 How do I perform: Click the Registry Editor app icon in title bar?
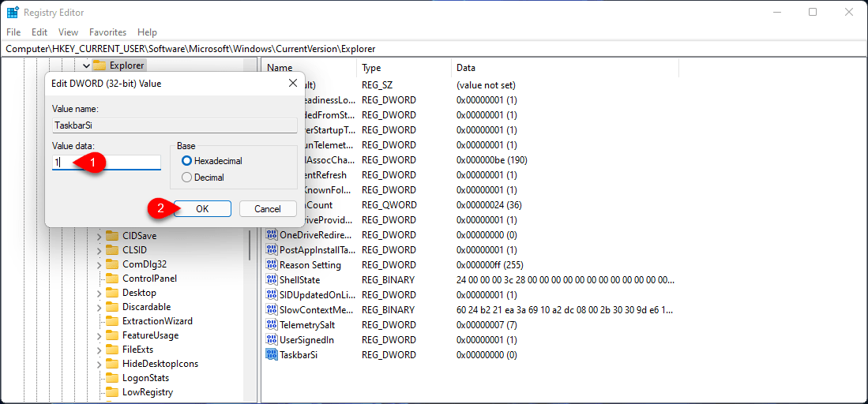click(x=12, y=12)
